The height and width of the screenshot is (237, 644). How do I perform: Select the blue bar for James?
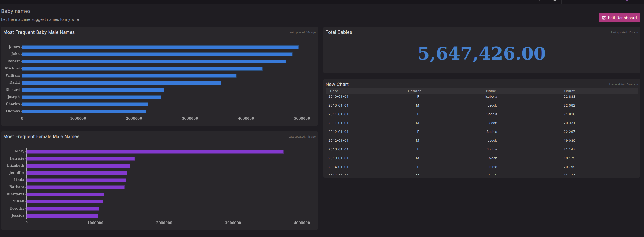[160, 47]
